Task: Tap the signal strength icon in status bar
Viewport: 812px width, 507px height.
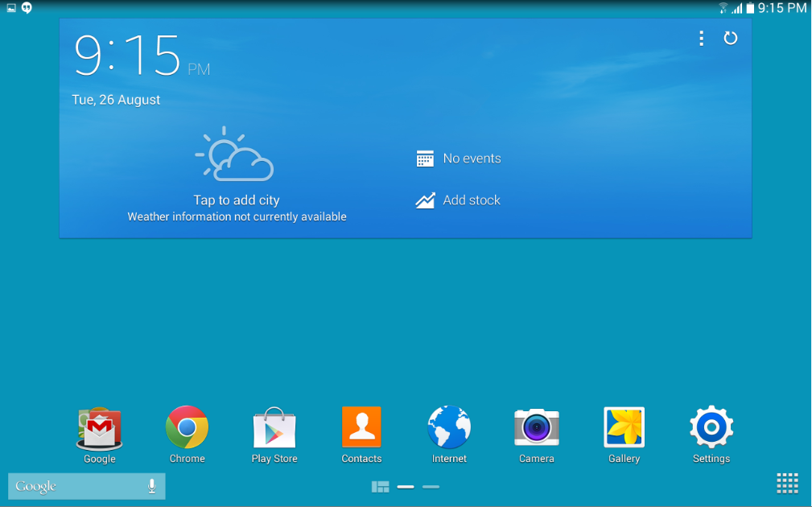Action: click(737, 8)
